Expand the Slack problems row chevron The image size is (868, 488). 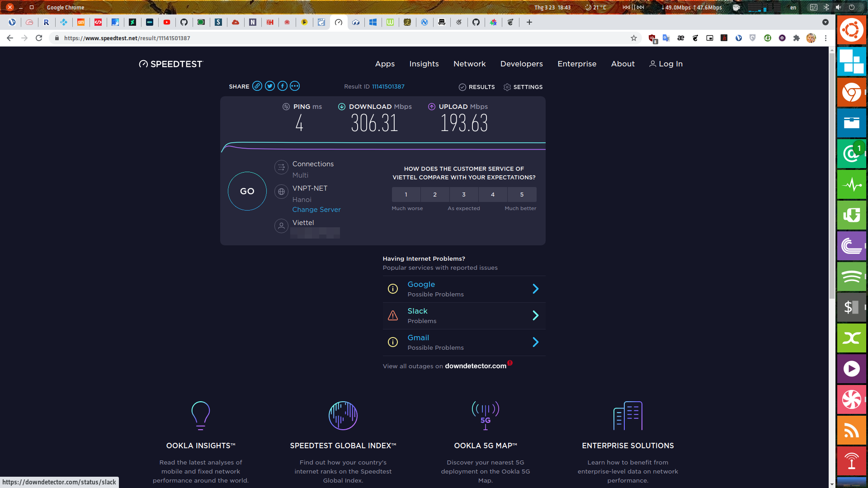coord(536,316)
